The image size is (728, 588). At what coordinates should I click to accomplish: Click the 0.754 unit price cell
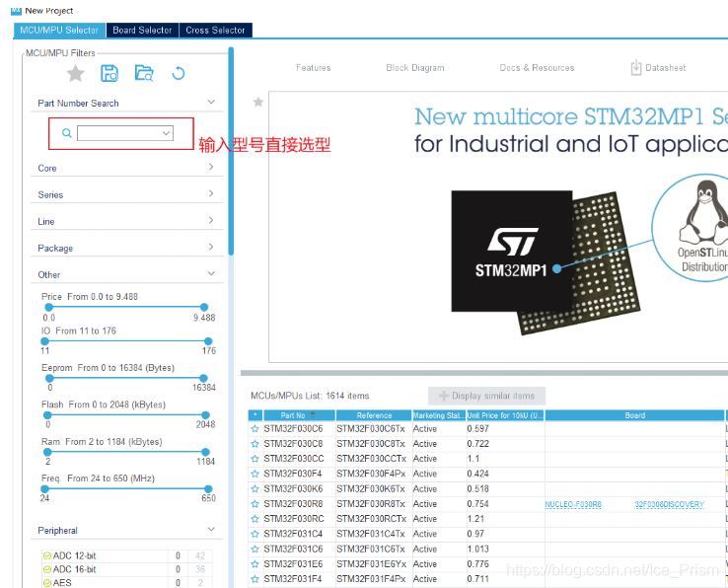tap(506, 504)
